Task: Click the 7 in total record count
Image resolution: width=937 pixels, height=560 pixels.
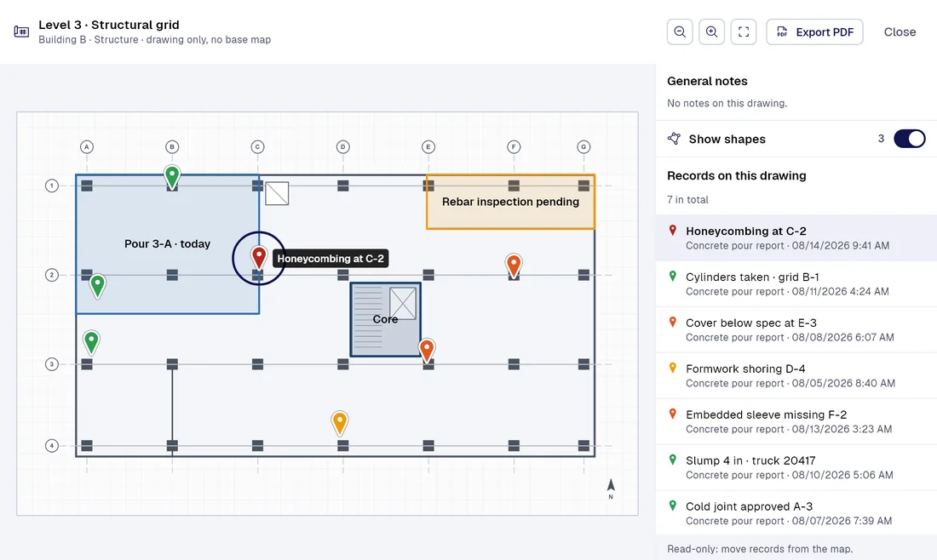Action: click(687, 199)
